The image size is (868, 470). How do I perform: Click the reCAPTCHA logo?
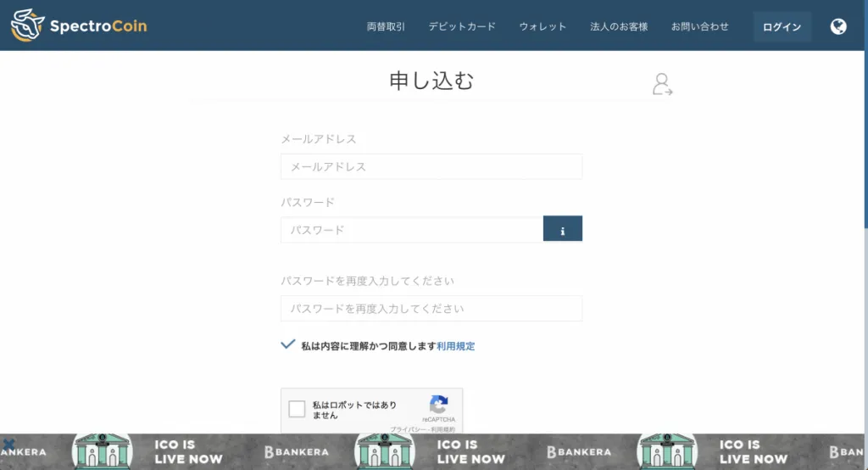tap(438, 405)
